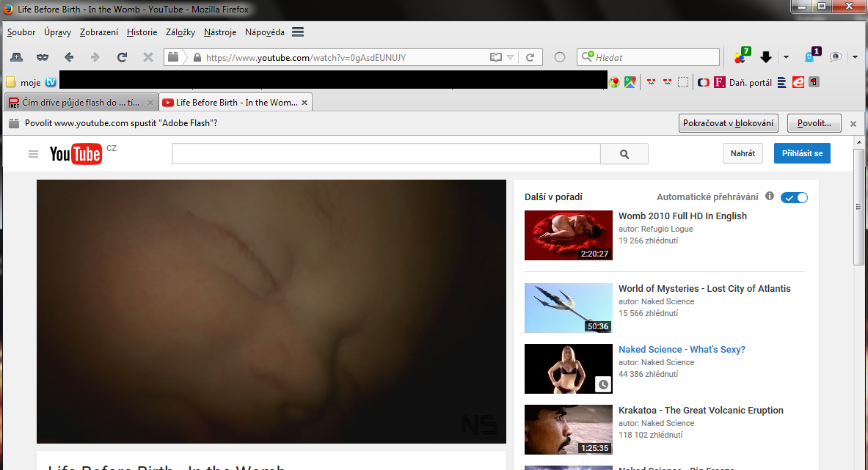Viewport: 868px width, 470px height.
Task: Open the Úpravy menu
Action: tap(57, 32)
